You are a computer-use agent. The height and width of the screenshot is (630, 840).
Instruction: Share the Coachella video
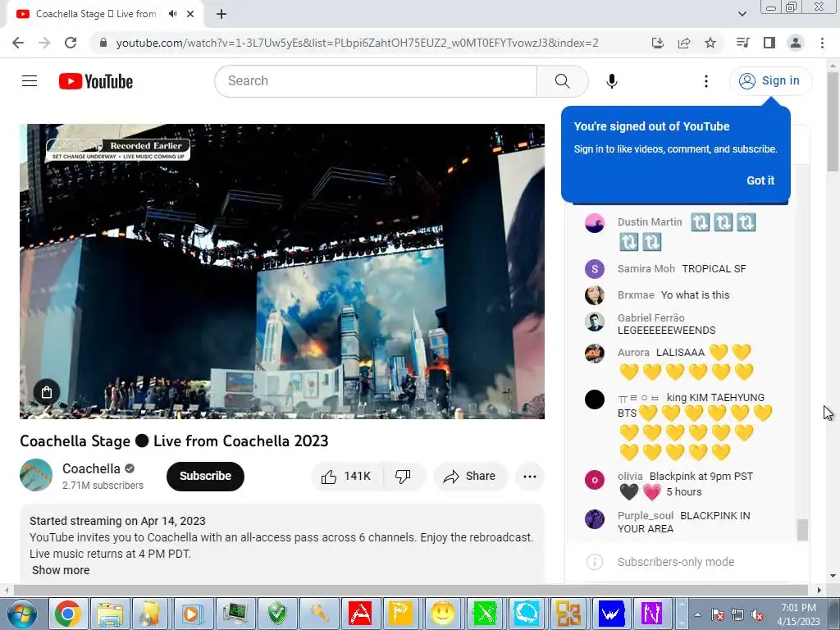point(470,477)
